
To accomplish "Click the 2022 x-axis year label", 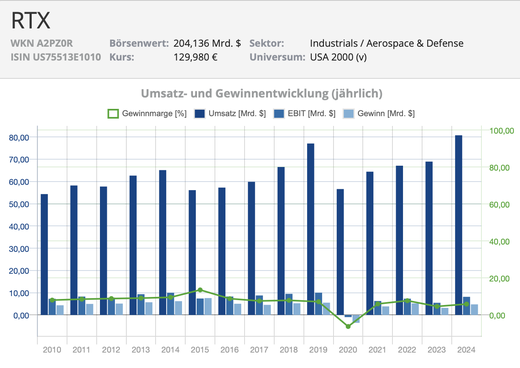I will [x=407, y=350].
